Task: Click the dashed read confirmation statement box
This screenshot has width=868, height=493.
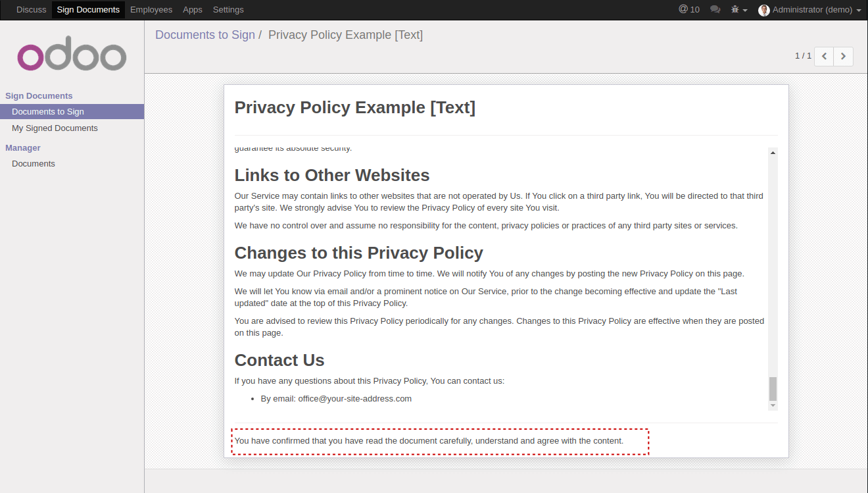Action: coord(440,441)
